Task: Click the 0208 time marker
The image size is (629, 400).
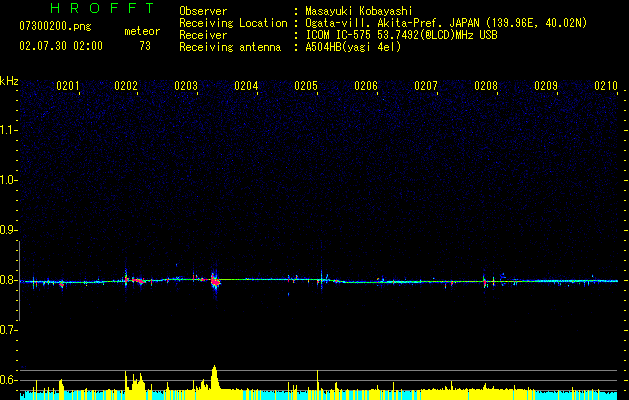Action: [x=486, y=86]
